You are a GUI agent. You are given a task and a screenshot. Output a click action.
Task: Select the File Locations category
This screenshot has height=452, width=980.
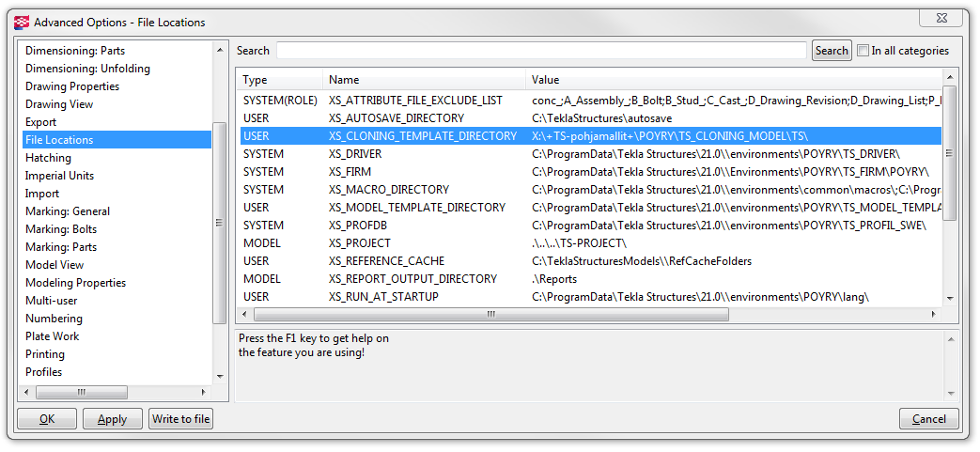tap(117, 140)
